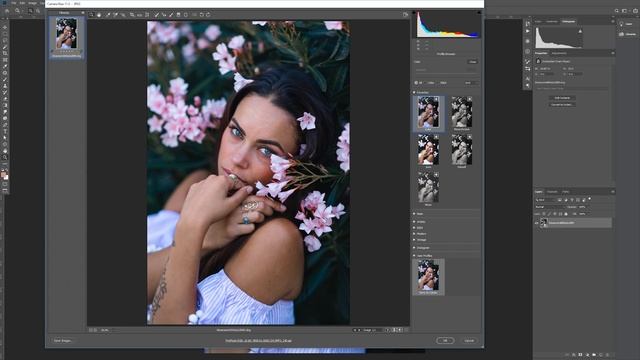This screenshot has height=360, width=640.
Task: Click Save Image button in Camera Raw
Action: pos(63,340)
